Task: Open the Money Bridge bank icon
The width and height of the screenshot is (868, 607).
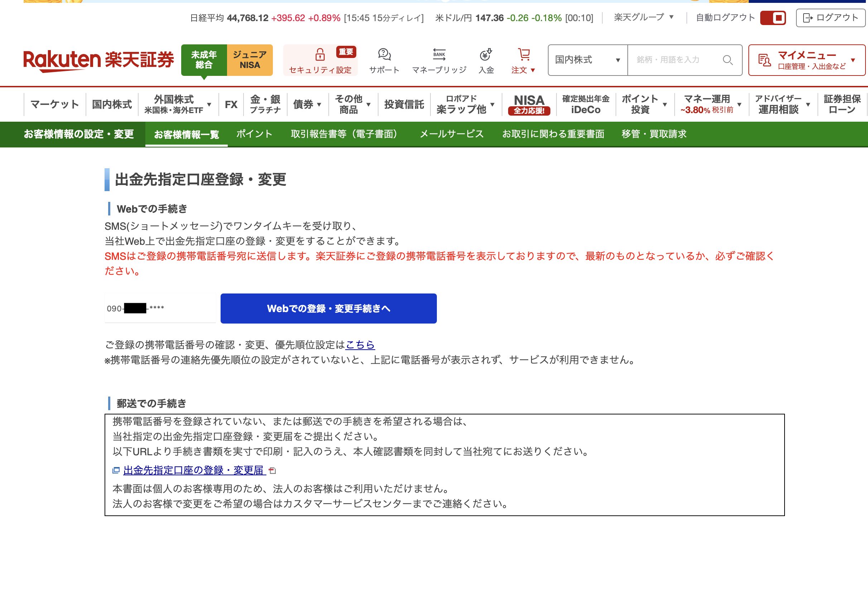Action: 439,54
